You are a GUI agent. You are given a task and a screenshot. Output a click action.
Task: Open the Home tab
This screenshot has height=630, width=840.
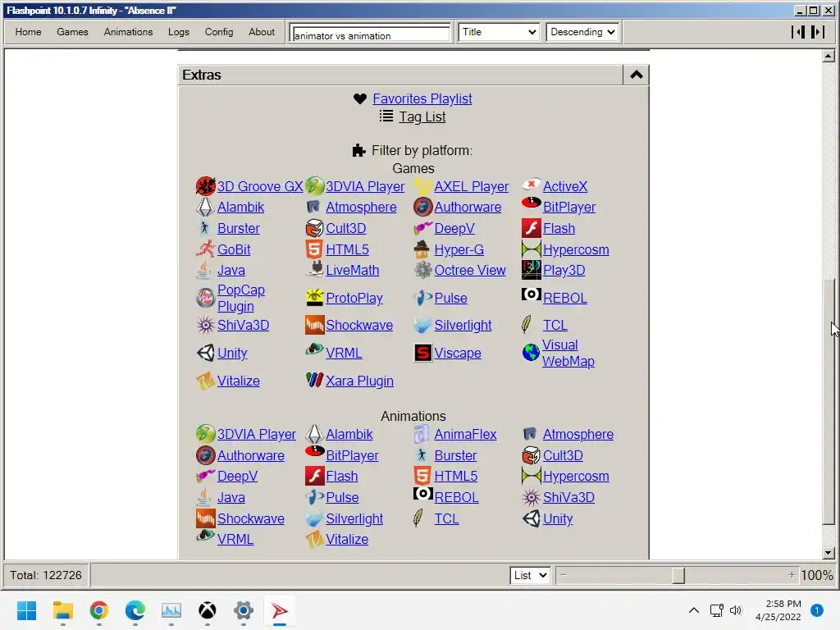point(29,32)
